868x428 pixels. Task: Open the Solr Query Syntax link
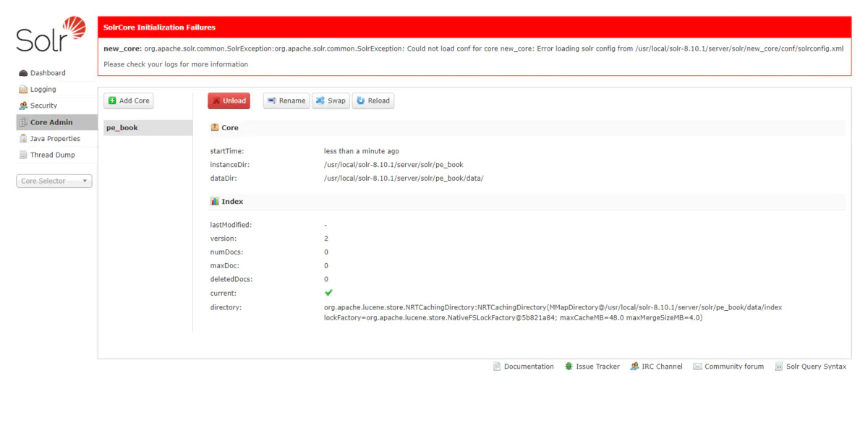pos(816,367)
